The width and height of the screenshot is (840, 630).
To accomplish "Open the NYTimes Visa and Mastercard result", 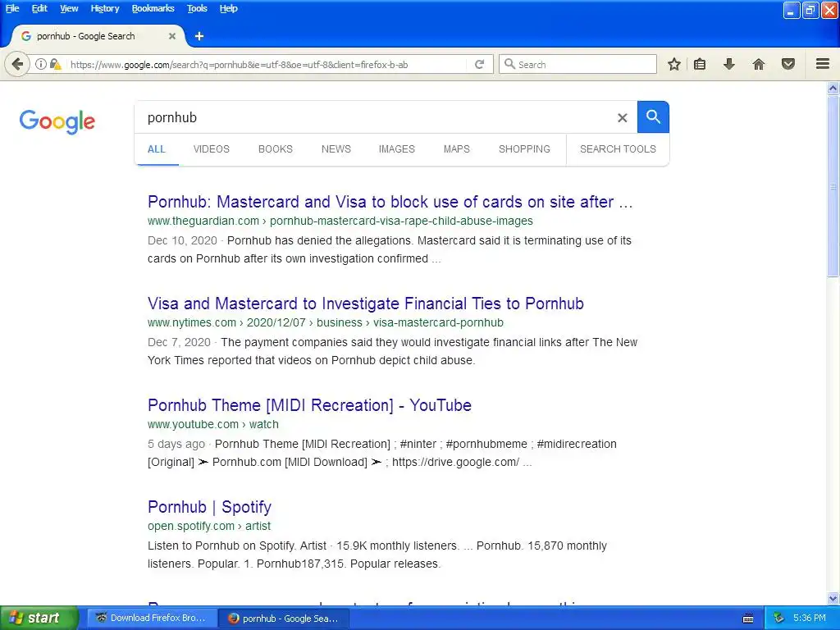I will tap(366, 304).
